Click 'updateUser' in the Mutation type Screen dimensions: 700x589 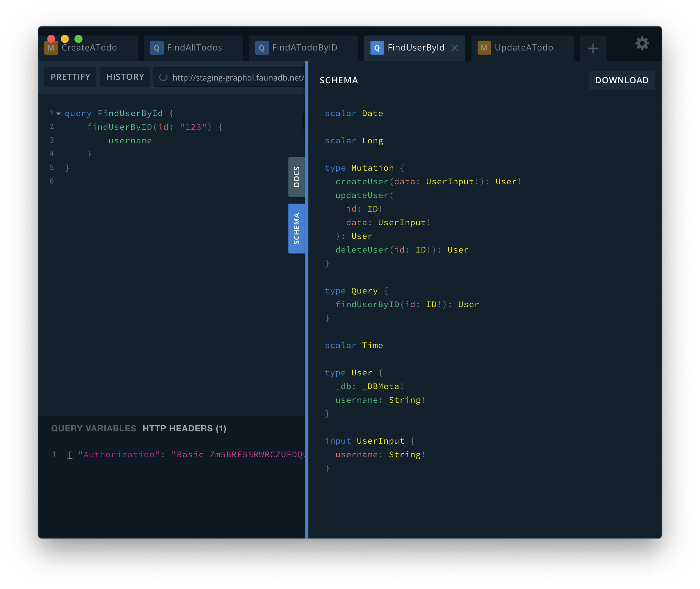[x=362, y=195]
